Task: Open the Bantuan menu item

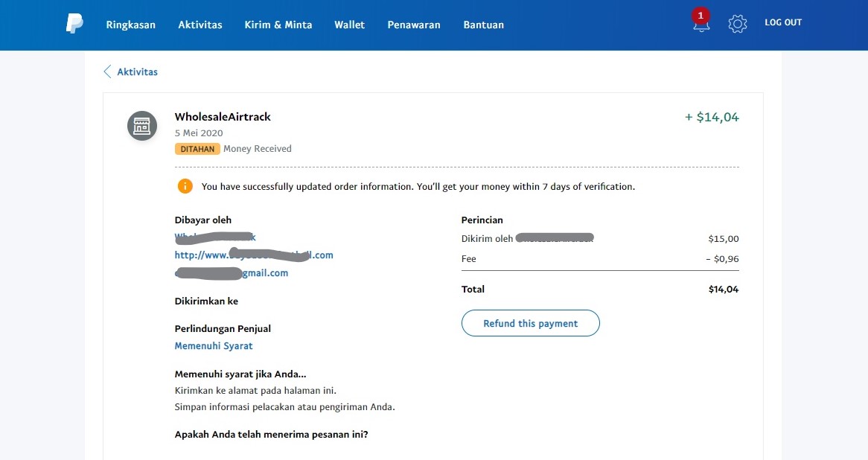Action: click(483, 25)
